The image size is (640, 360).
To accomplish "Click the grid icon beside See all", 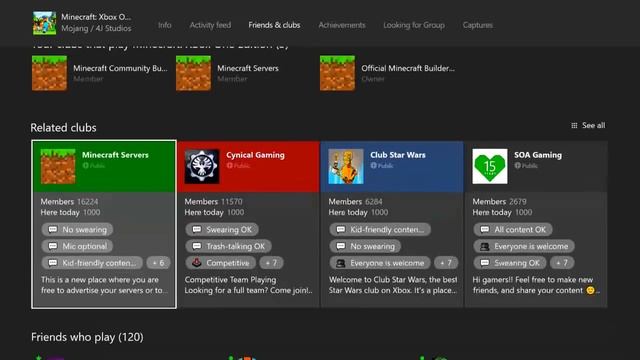I will pos(574,125).
